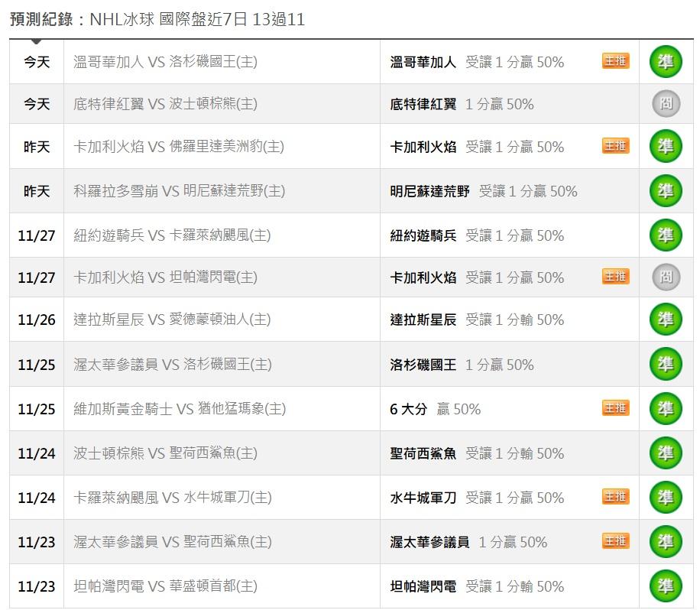Open matchup 卡加利火焰 VS 佛羅里達美洲豹(主)
Screen dimensions: 700x610
[x=179, y=146]
